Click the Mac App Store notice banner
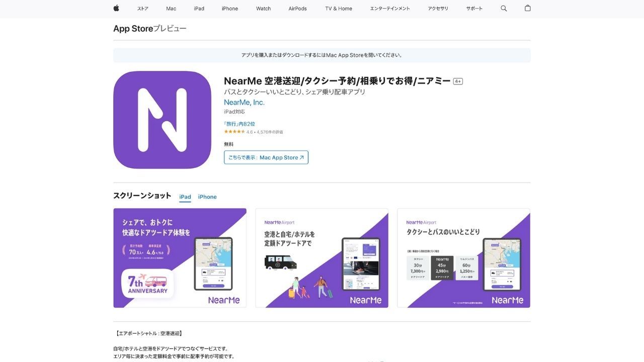This screenshot has height=362, width=644. pos(322,55)
